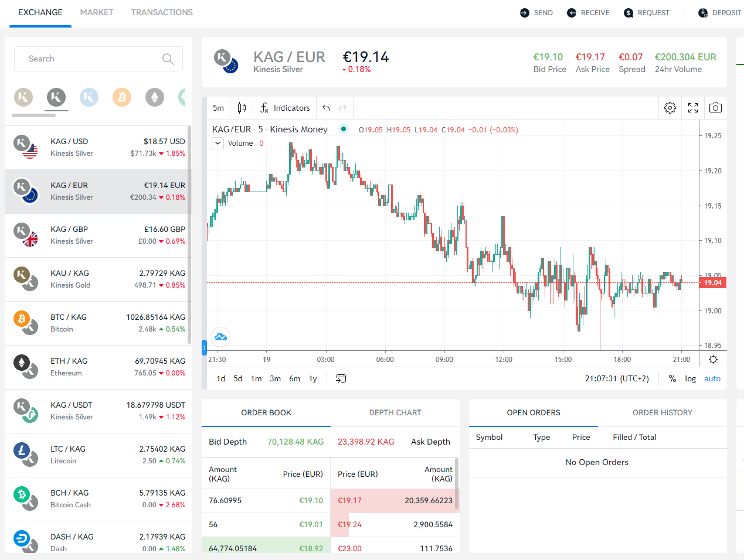Enter fullscreen chart mode
The width and height of the screenshot is (744, 560).
coord(693,108)
